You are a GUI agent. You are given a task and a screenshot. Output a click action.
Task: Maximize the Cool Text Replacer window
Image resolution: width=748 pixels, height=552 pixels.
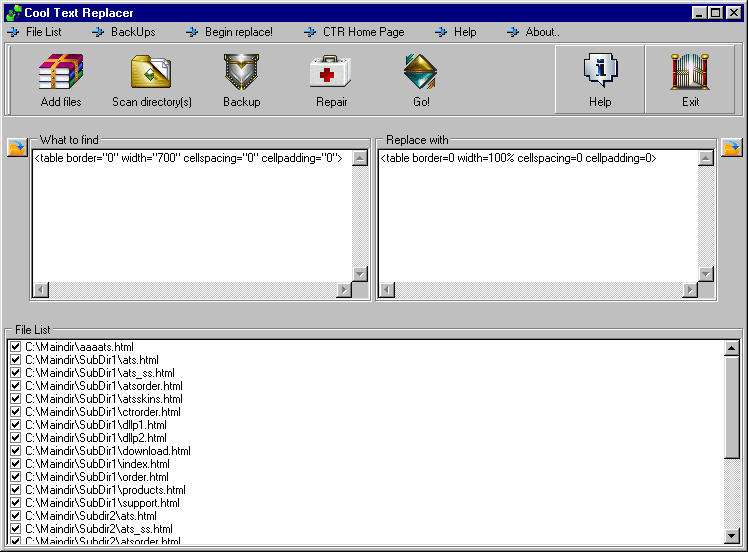[x=716, y=13]
